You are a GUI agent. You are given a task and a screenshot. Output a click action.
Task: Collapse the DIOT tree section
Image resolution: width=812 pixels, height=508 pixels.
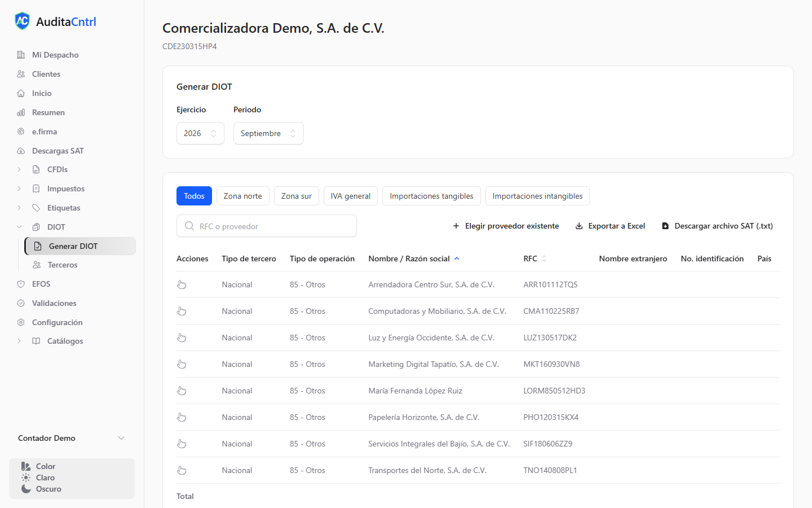pos(19,227)
